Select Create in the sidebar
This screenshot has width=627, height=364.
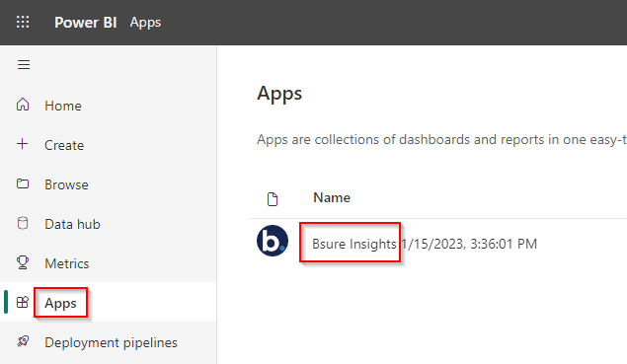[x=64, y=145]
